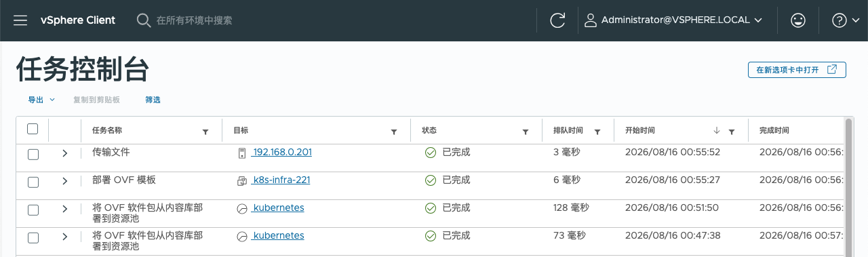
Task: Filter the 任务名称 column
Action: click(x=205, y=132)
